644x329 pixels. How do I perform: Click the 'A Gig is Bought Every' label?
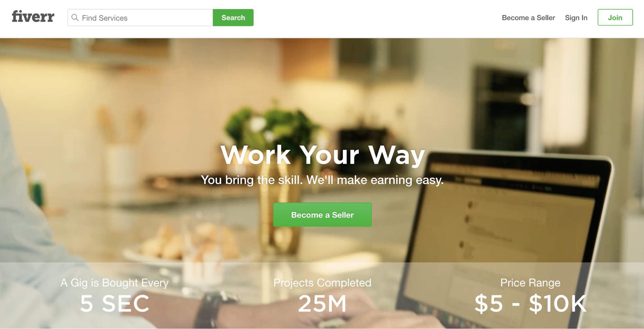[114, 283]
